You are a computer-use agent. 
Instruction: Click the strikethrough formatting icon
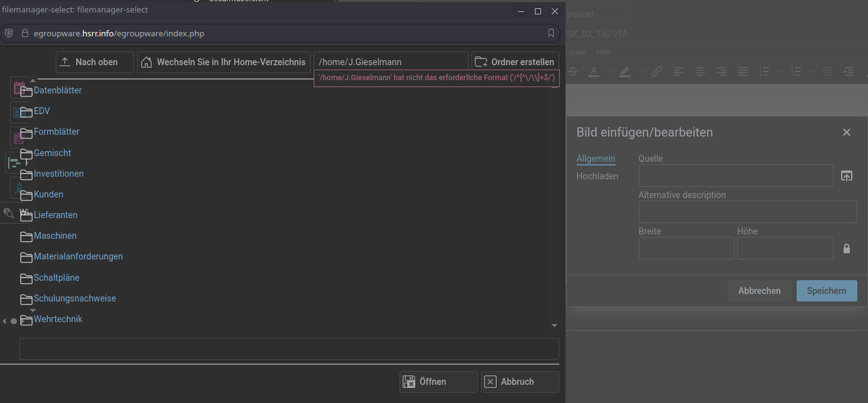pos(572,71)
